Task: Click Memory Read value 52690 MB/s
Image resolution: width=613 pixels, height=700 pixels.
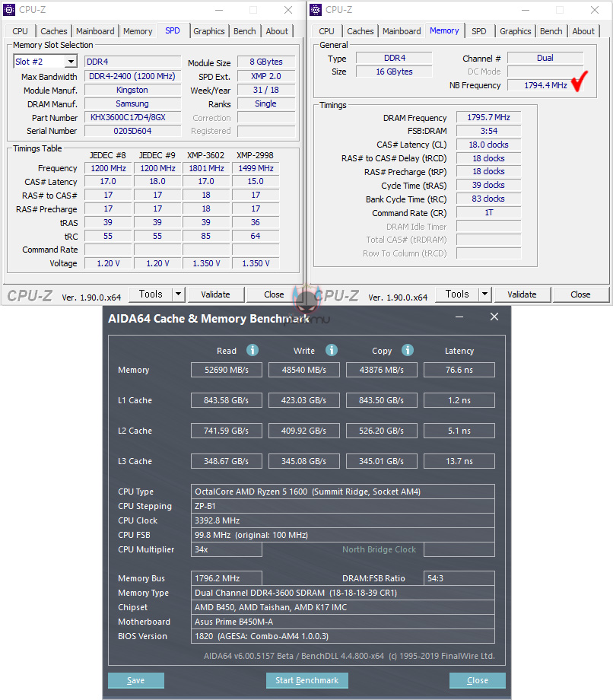Action: point(227,370)
